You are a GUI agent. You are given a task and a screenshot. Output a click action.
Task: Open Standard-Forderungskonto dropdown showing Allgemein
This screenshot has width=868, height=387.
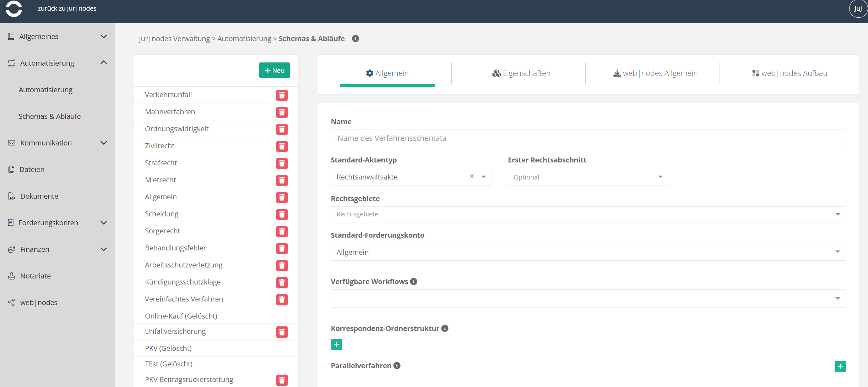tap(588, 252)
